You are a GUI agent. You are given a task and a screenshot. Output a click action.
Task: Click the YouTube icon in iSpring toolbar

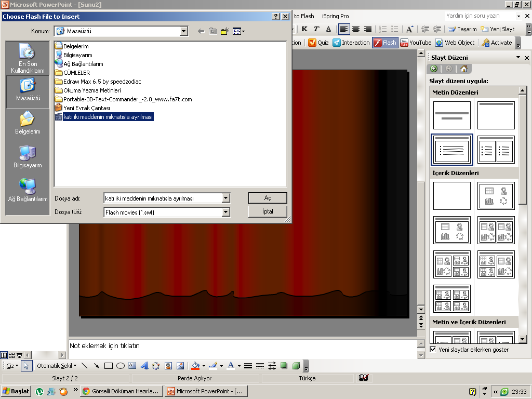[404, 43]
